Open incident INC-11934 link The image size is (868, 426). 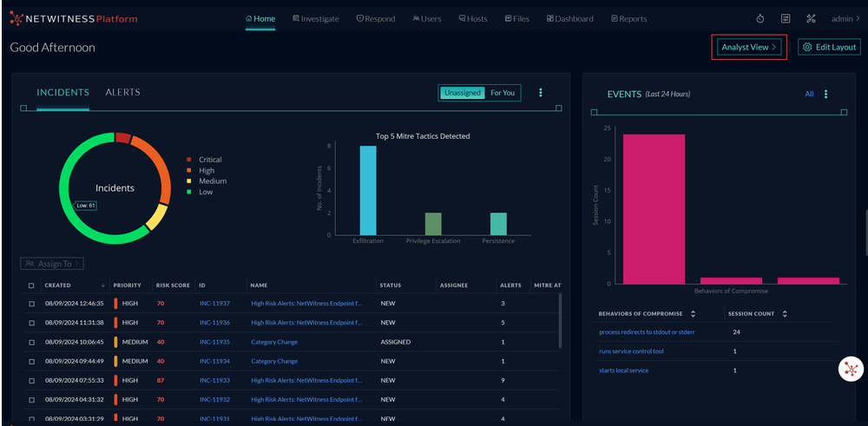tap(214, 361)
